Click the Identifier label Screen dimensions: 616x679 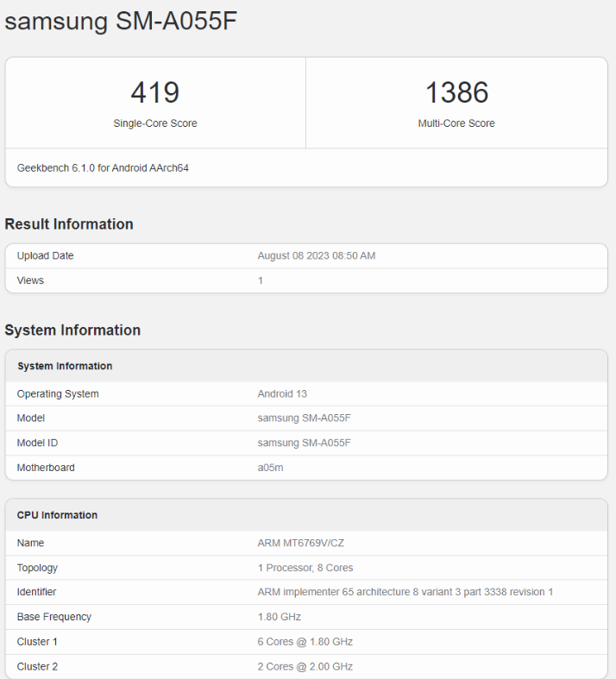[x=36, y=592]
